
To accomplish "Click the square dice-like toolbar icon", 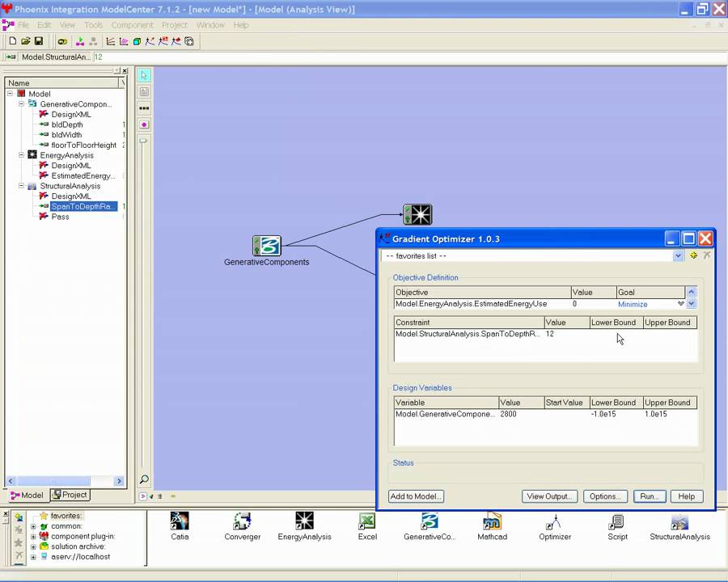I will click(189, 42).
